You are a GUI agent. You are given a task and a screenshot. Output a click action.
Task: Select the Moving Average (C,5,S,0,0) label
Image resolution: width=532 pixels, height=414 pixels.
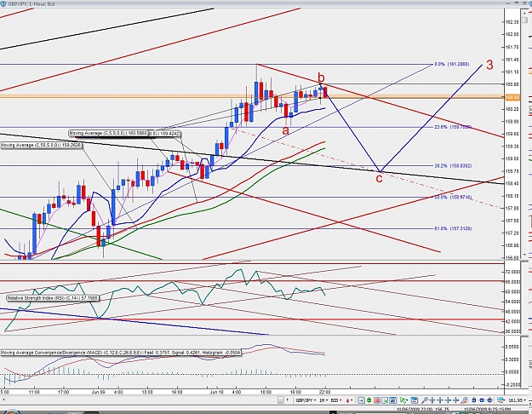pos(108,133)
